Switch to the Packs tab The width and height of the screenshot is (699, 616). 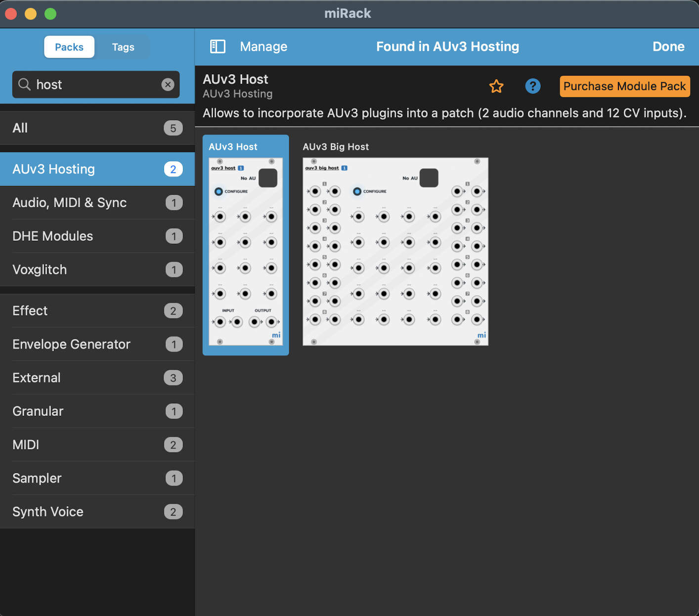pyautogui.click(x=69, y=47)
